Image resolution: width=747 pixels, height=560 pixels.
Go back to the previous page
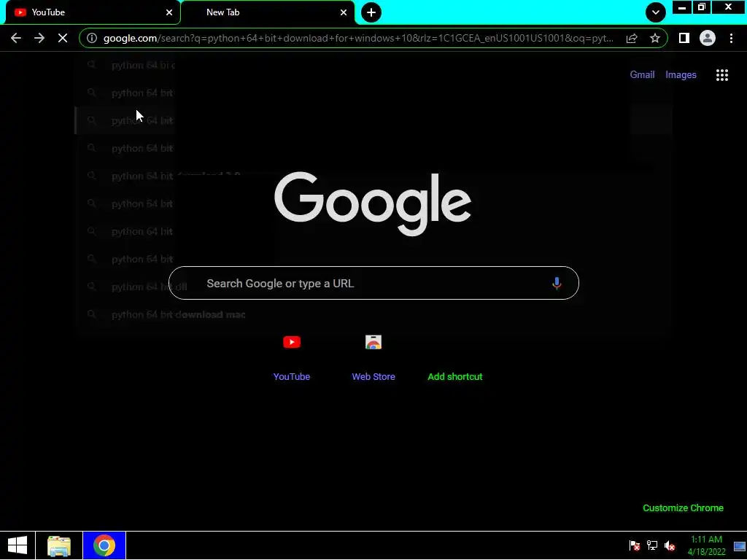pyautogui.click(x=16, y=38)
